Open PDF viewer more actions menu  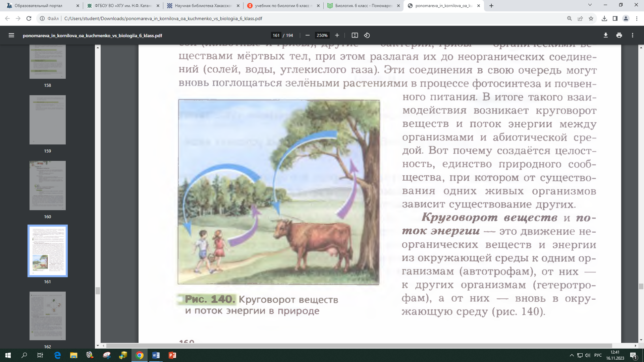click(x=633, y=35)
